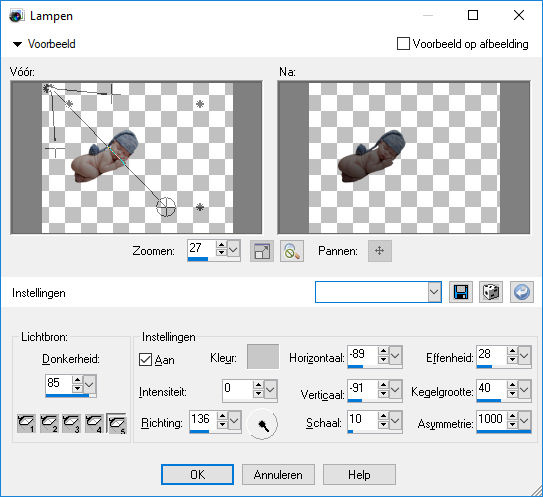543x497 pixels.
Task: Click the Pannen navigate button
Action: tap(380, 251)
